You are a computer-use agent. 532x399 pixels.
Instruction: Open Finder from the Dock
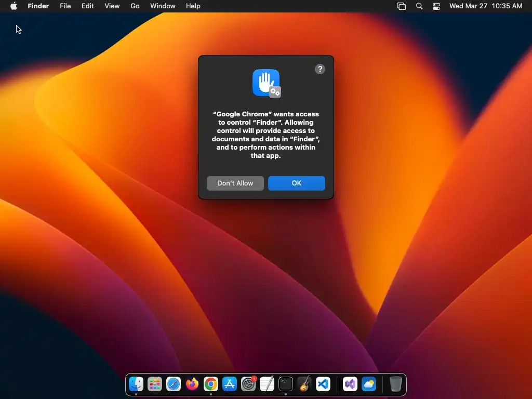136,384
